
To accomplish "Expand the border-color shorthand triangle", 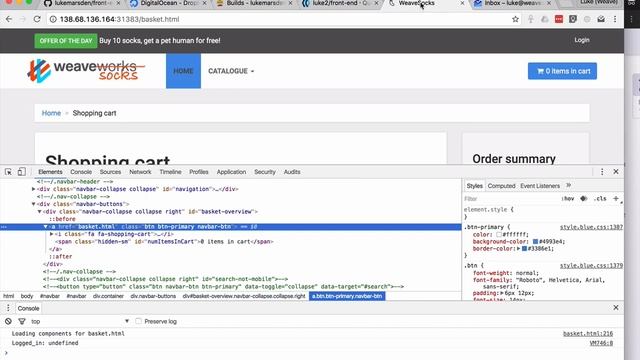I will (x=518, y=248).
